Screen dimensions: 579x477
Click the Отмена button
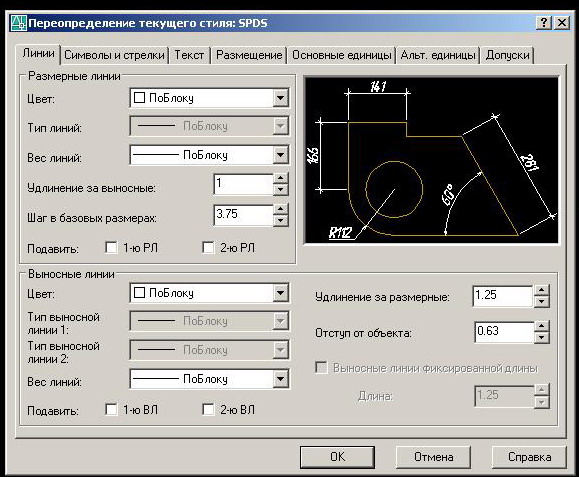pos(434,457)
